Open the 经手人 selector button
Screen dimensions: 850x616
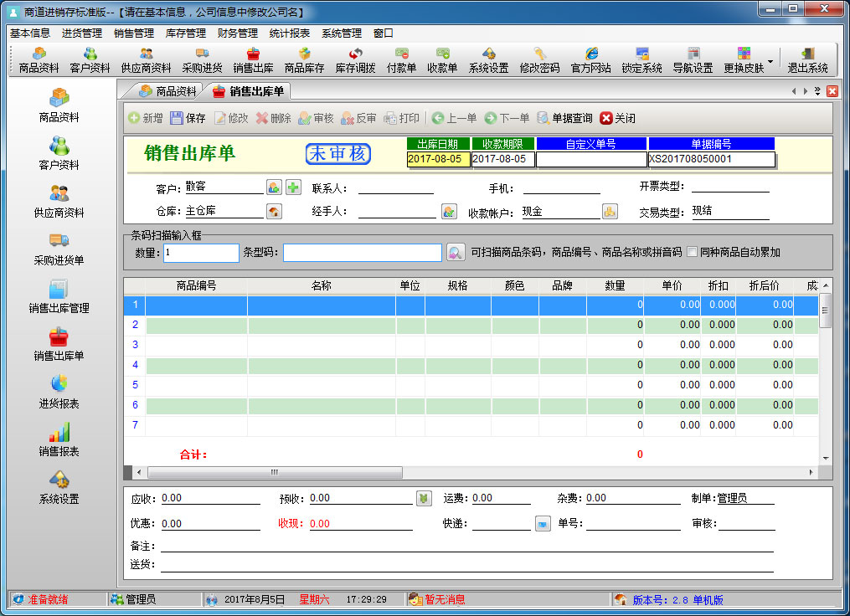click(x=449, y=212)
